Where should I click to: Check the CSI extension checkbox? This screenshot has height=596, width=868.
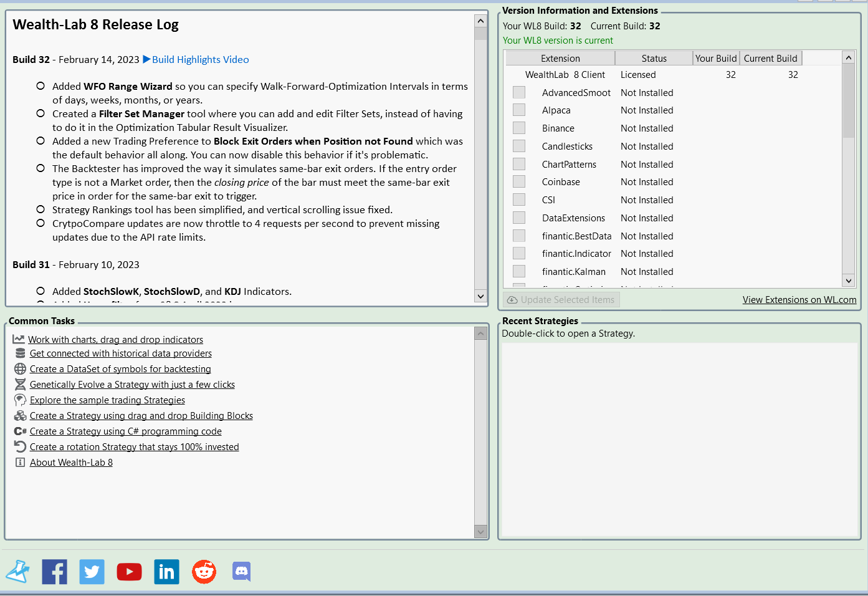pos(519,199)
